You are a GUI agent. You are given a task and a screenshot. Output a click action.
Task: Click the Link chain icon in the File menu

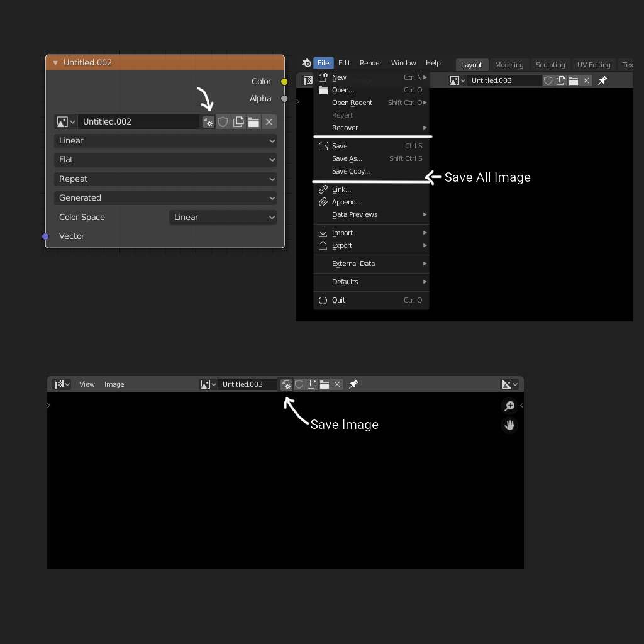pyautogui.click(x=323, y=189)
